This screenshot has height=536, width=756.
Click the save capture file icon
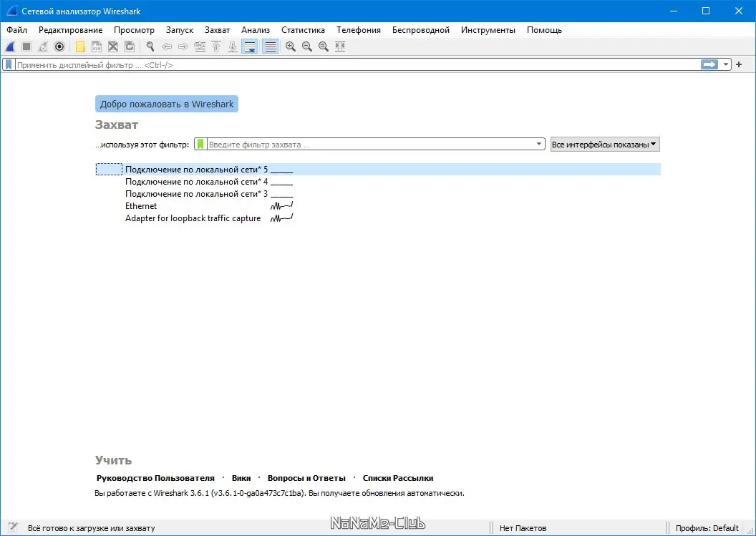(97, 47)
